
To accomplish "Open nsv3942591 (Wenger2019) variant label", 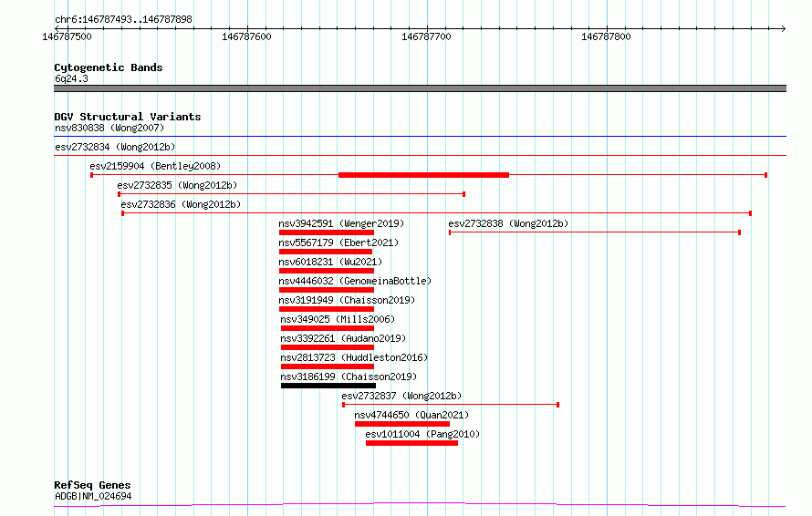I will tap(341, 223).
